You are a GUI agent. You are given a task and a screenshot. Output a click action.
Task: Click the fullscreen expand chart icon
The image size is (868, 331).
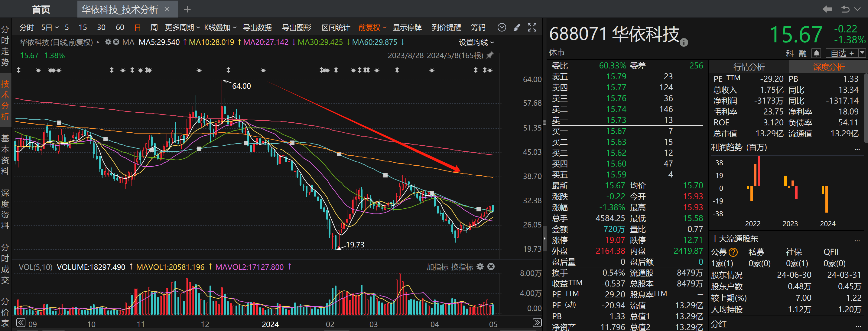click(x=532, y=27)
